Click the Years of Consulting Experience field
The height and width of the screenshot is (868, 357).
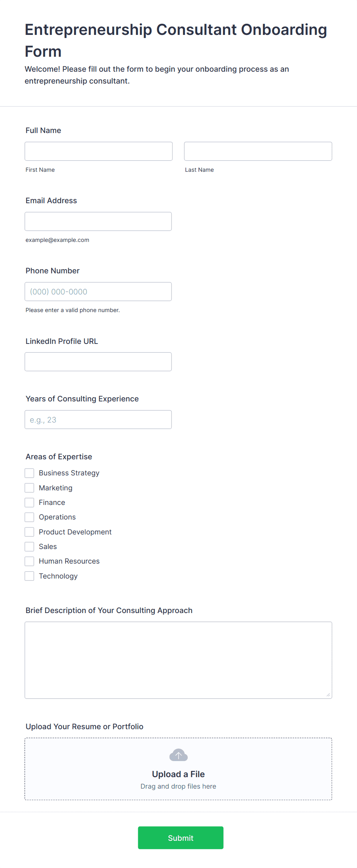click(x=98, y=419)
